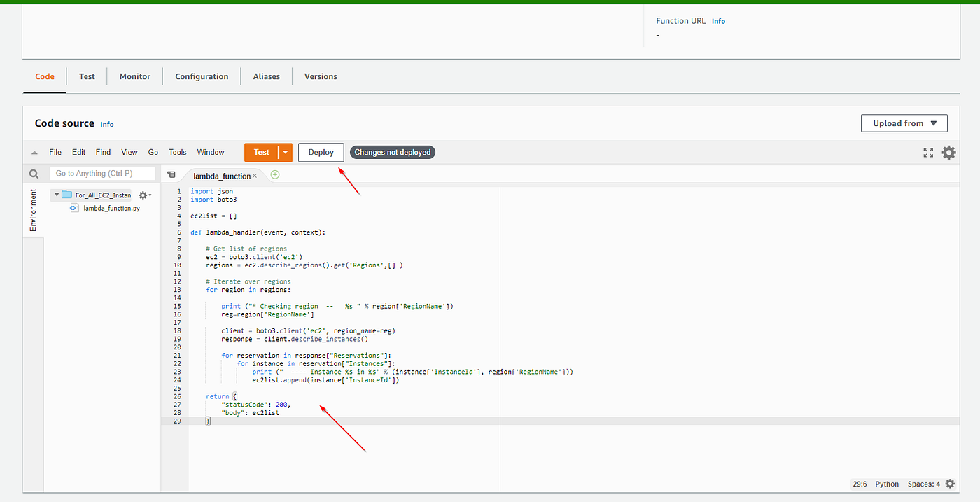Click the tab list icon left of lambda_function tab

point(171,174)
